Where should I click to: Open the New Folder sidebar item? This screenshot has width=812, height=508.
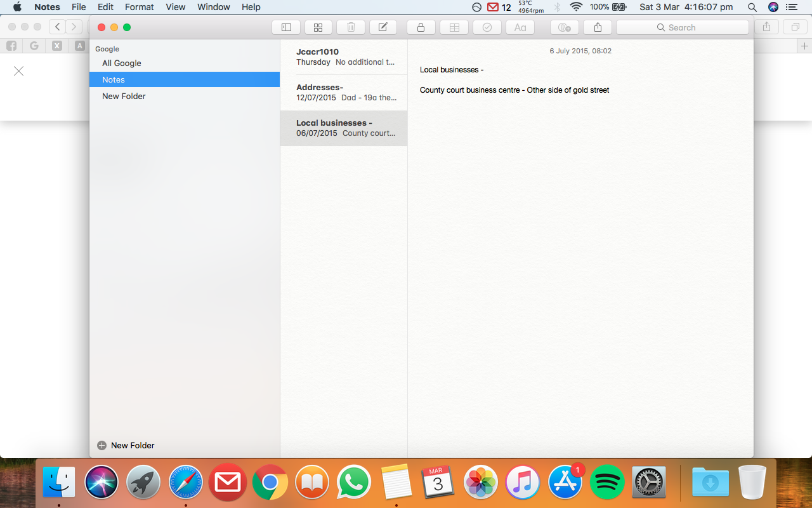point(185,96)
